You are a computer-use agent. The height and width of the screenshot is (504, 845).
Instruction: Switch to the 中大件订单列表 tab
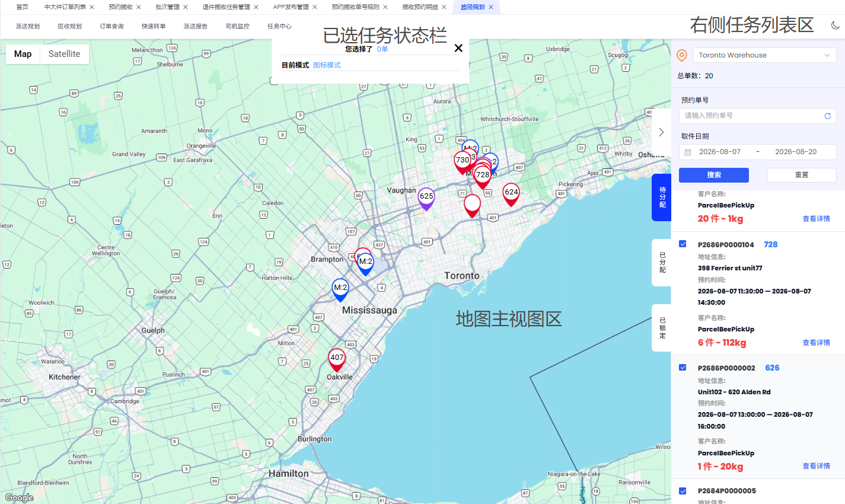(65, 7)
